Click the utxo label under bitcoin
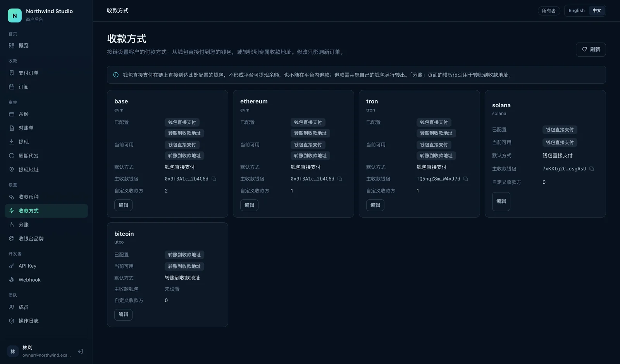This screenshot has width=620, height=364. (119, 242)
